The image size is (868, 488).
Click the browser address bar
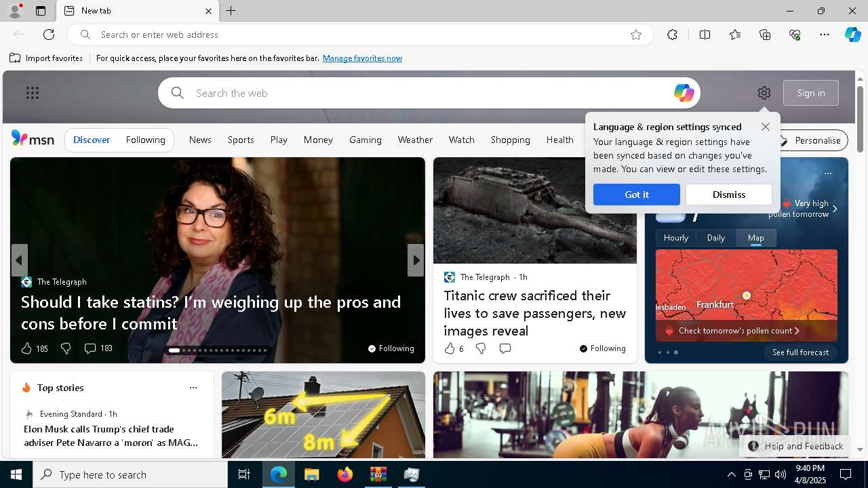361,35
